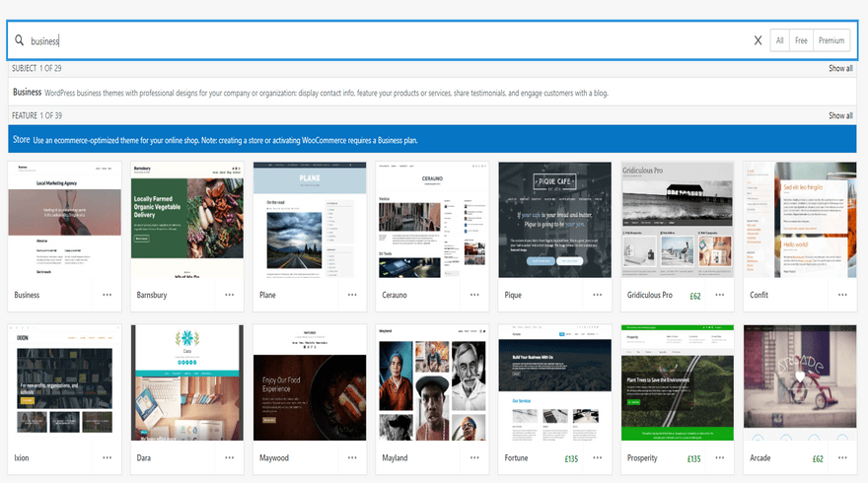Image resolution: width=868 pixels, height=483 pixels.
Task: Open the Cerauno theme thumbnail
Action: [x=432, y=220]
